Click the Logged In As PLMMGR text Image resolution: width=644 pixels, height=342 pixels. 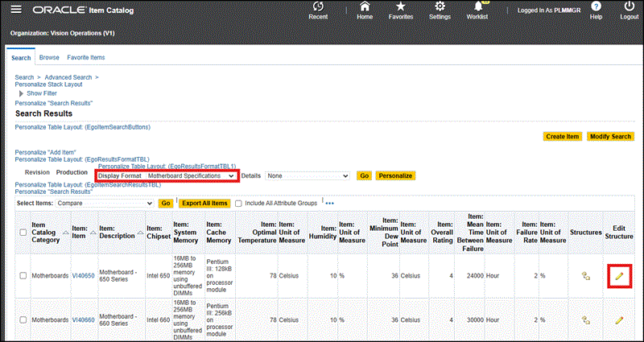click(549, 10)
